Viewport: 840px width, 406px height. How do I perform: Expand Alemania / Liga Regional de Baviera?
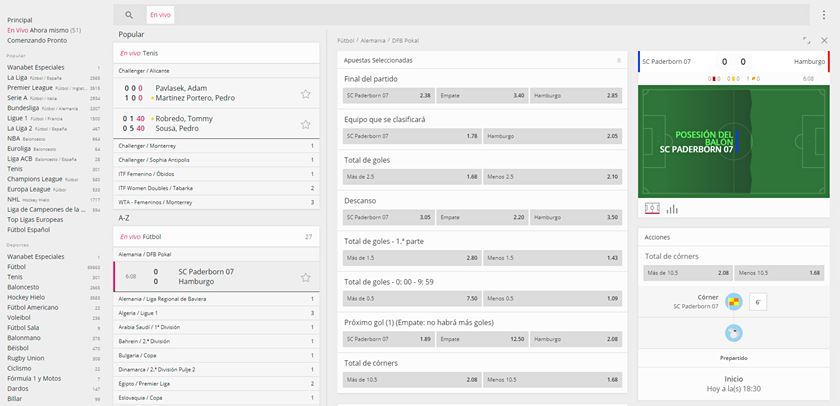pos(216,299)
